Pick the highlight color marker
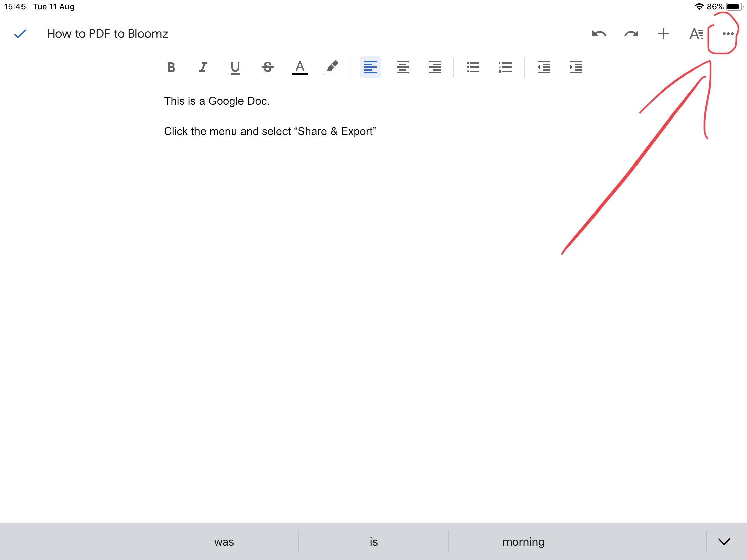747x560 pixels. click(x=332, y=67)
